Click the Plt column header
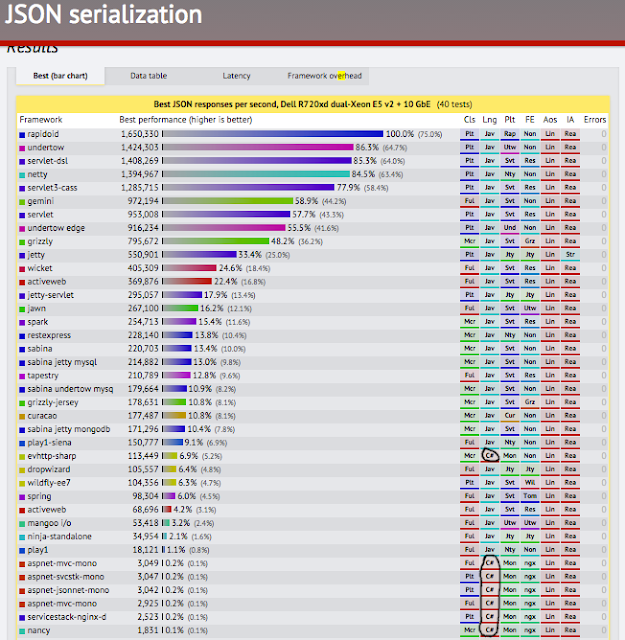 (x=509, y=120)
